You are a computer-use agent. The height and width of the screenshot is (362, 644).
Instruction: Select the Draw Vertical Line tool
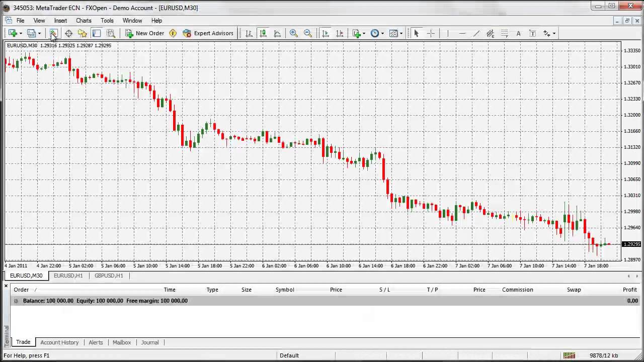447,33
